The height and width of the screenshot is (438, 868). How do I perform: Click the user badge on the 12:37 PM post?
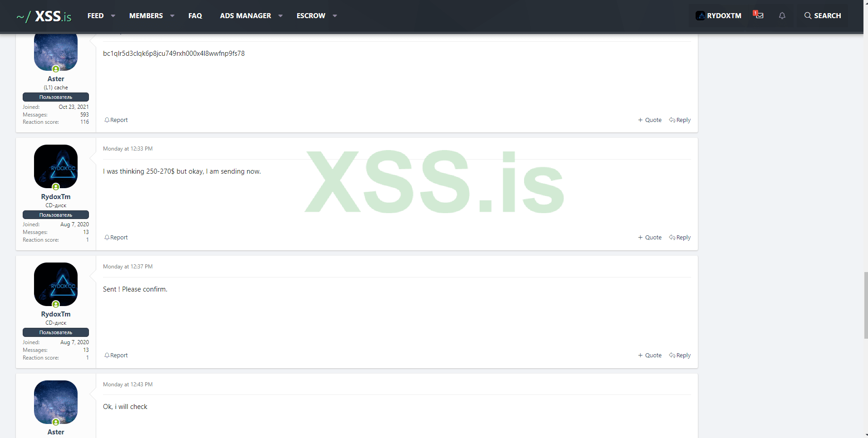tap(56, 332)
